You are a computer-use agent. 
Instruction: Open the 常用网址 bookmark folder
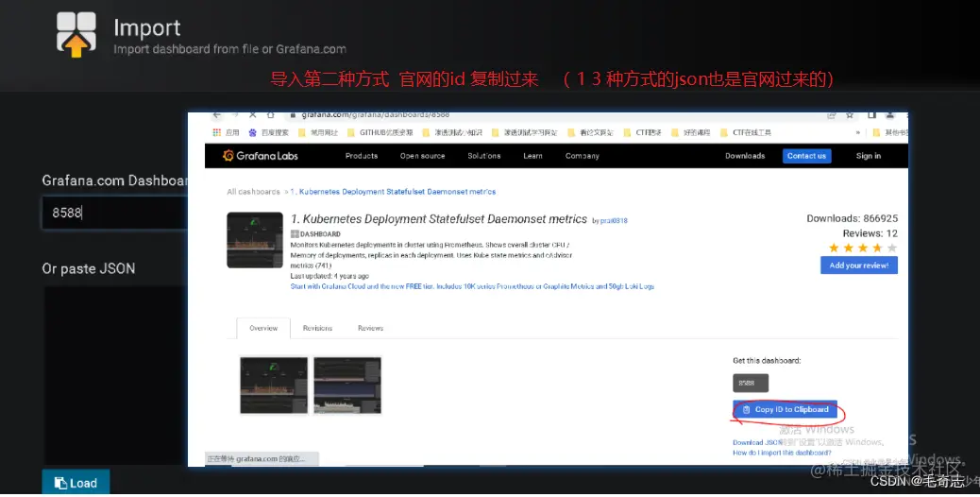click(x=318, y=132)
